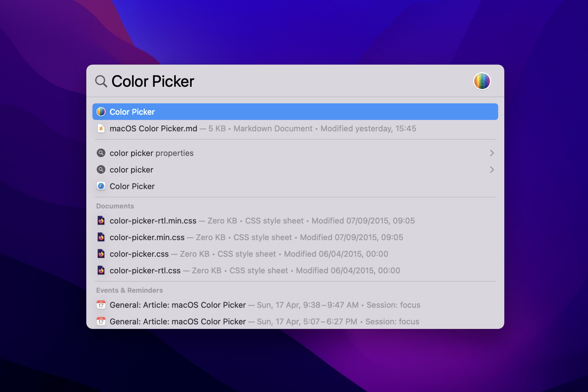Click 'Modified yesterday, 15:45' detail text
This screenshot has height=392, width=588.
click(x=368, y=128)
